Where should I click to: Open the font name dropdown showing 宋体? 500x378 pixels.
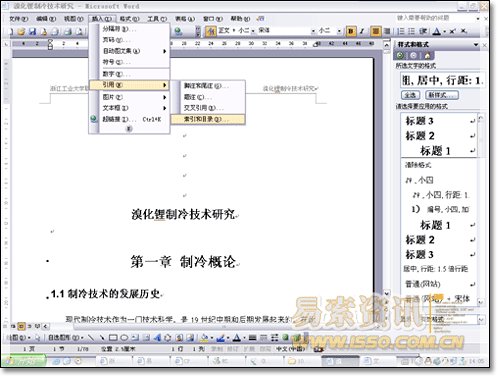[313, 31]
